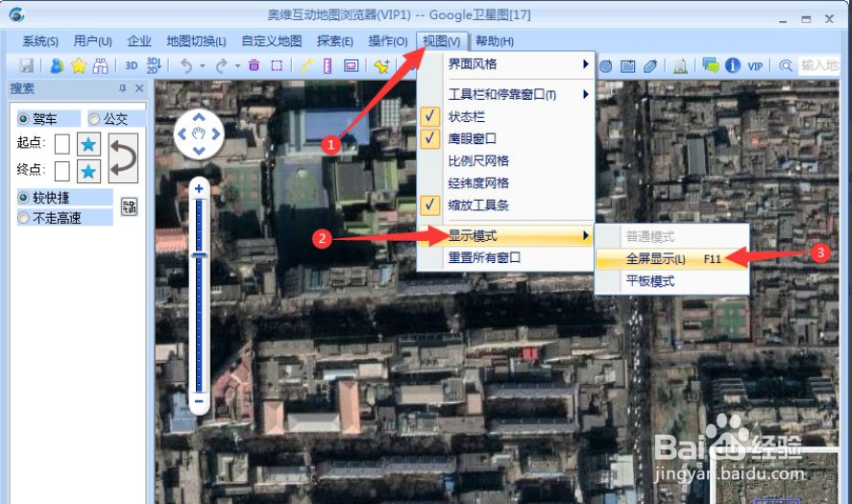Screen dimensions: 852x504
Task: Swap start and end with the curved arrow button
Action: pyautogui.click(x=123, y=158)
